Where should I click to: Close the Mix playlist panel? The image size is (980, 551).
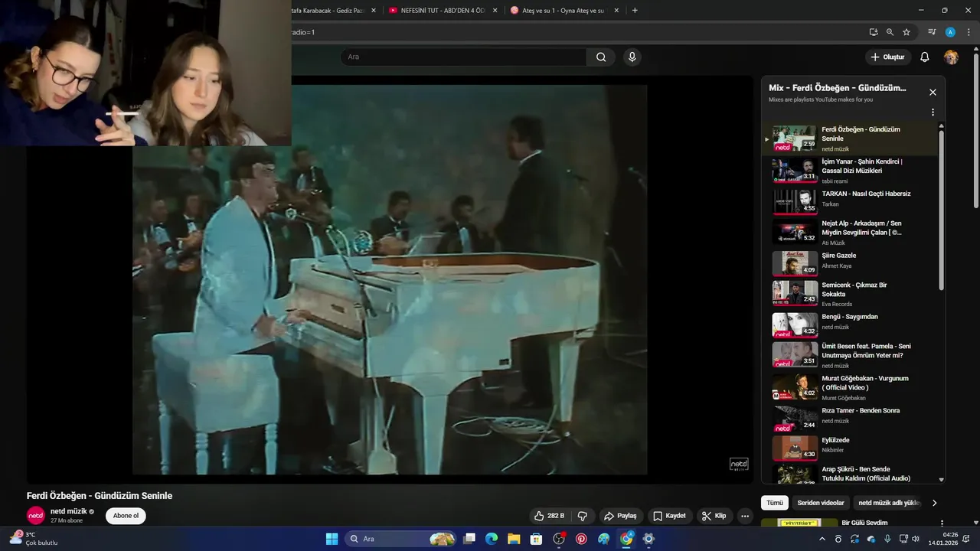[x=933, y=93]
